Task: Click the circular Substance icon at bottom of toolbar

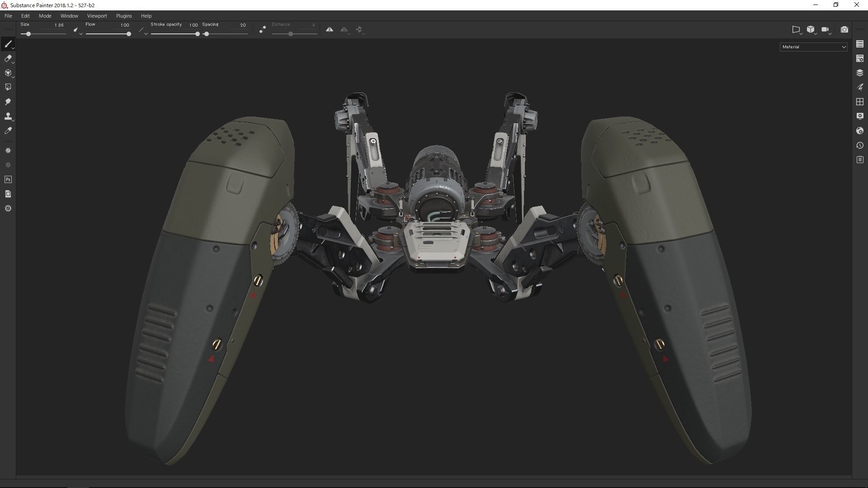Action: [x=8, y=208]
